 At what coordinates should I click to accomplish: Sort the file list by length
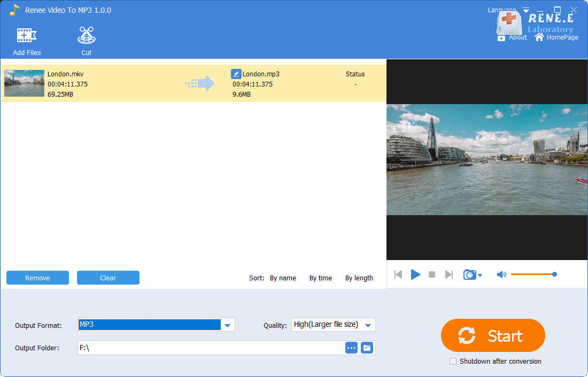coord(359,278)
